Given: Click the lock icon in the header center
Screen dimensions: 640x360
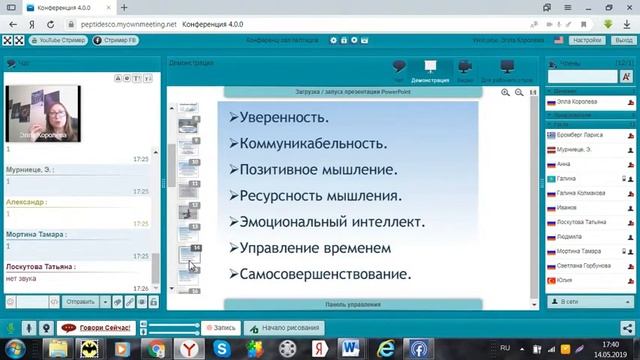Looking at the screenshot, I should 344,40.
